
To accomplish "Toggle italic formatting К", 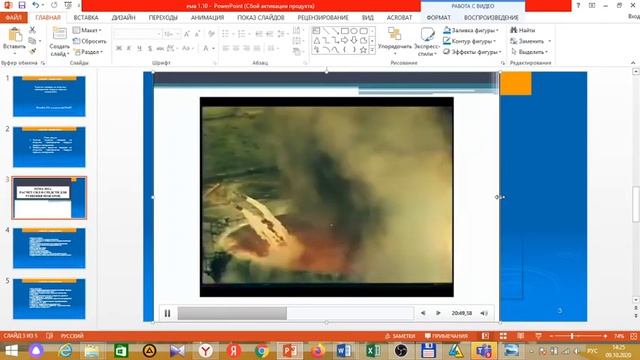I will coord(129,48).
